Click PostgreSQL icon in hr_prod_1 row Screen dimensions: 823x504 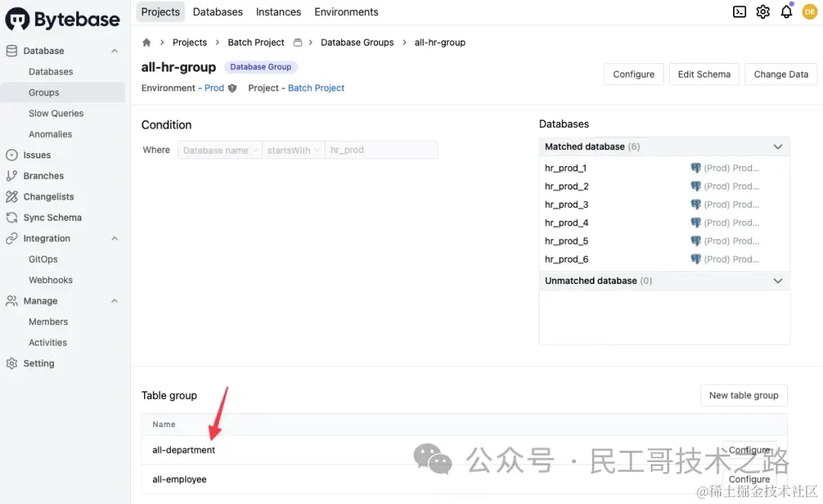pos(696,167)
